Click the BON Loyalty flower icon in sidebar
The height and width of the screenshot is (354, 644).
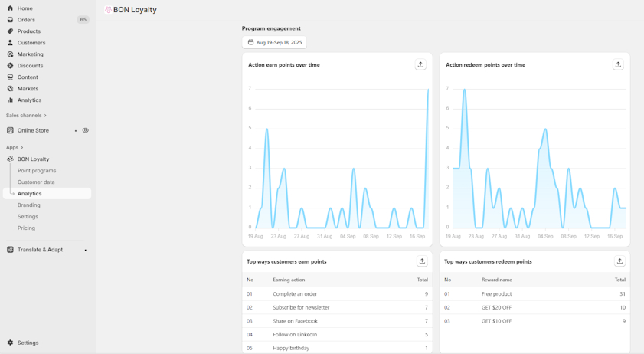[x=10, y=159]
